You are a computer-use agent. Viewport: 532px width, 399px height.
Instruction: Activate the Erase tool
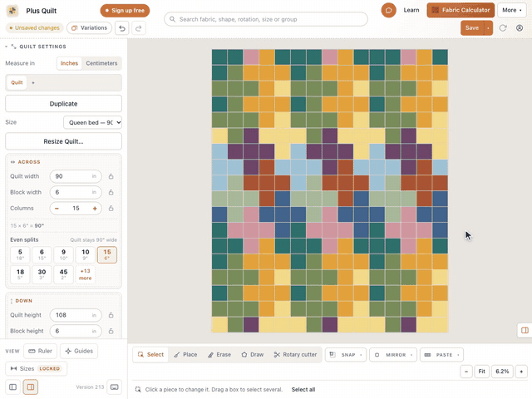(219, 355)
